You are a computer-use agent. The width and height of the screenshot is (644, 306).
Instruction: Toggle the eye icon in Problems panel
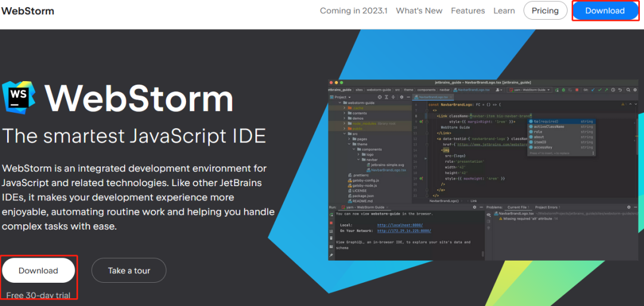[488, 215]
